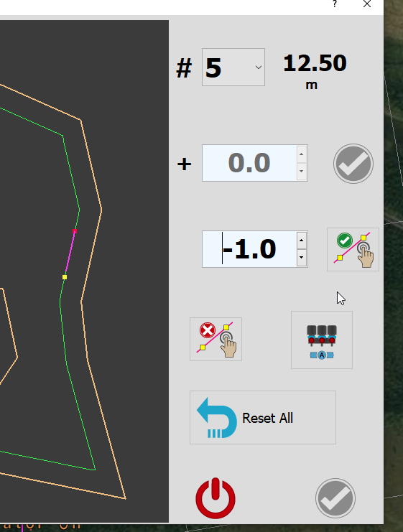Screen dimensions: 403x532
Task: Click the blue return arrow icon
Action: (217, 418)
